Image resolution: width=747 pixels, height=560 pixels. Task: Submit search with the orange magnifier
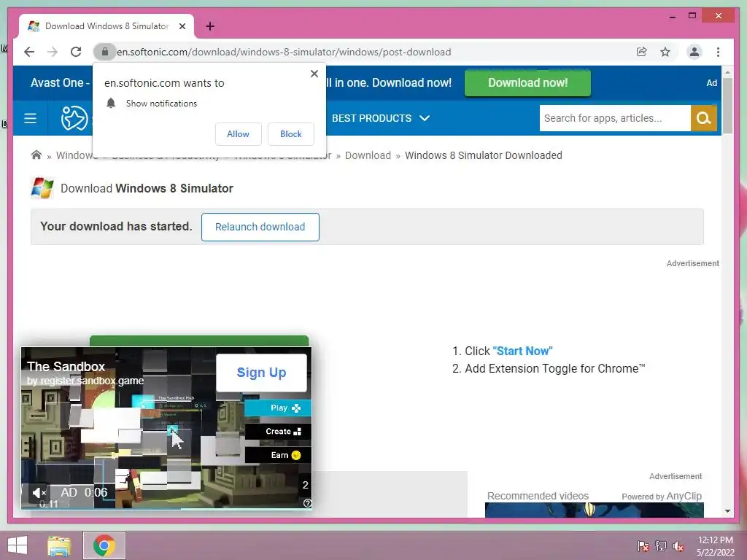click(704, 118)
